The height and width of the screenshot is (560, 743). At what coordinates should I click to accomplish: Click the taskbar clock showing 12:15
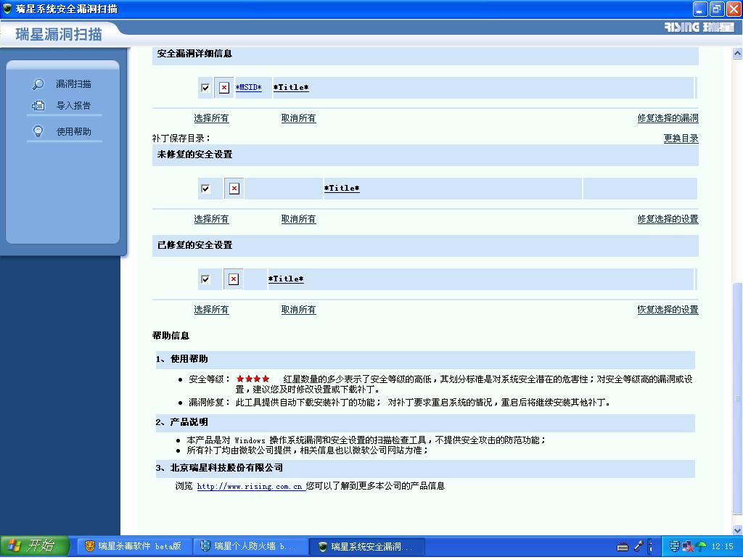(x=722, y=547)
